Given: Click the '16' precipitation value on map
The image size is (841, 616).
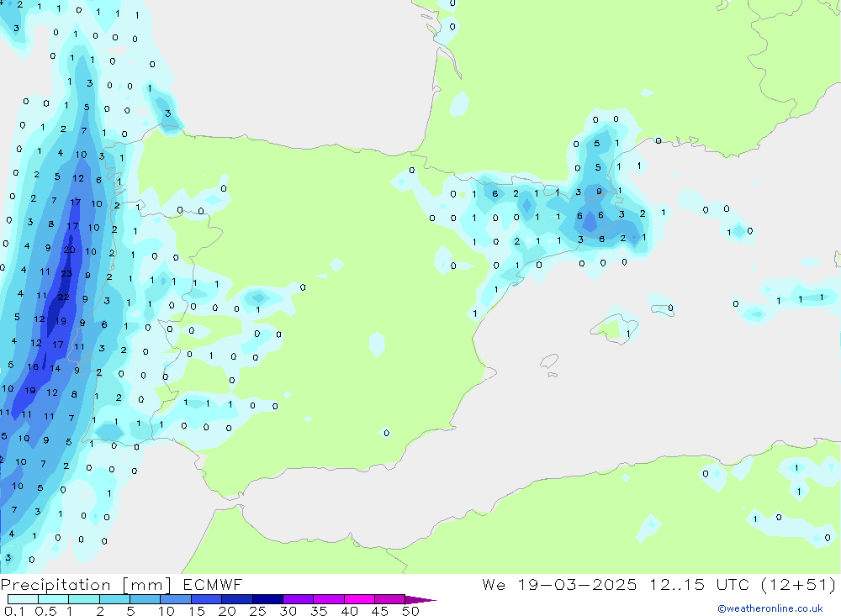Looking at the screenshot, I should tap(34, 366).
